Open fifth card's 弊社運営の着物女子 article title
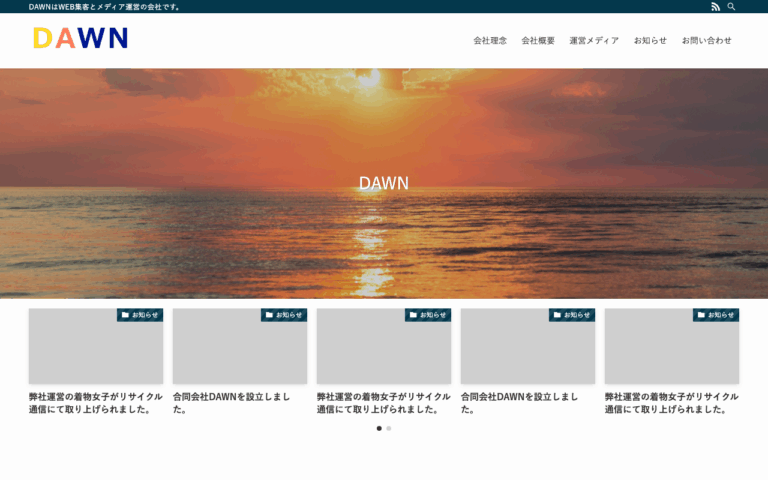This screenshot has height=480, width=768. tap(672, 403)
